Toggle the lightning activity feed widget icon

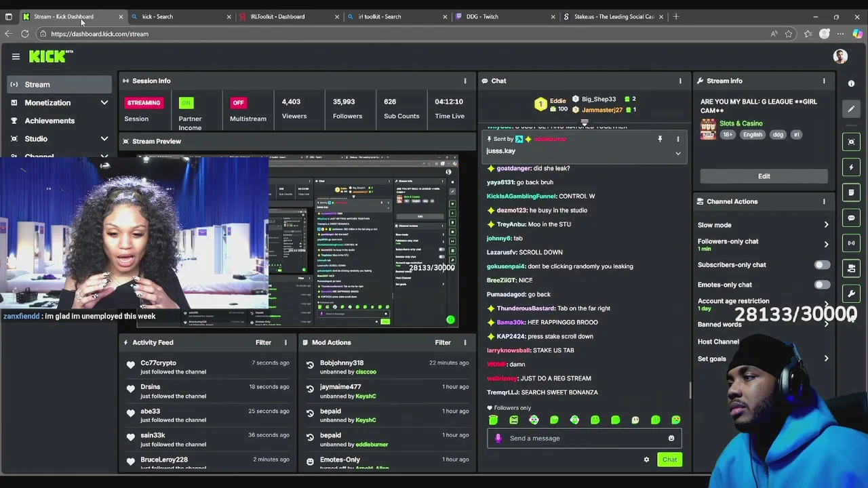point(851,167)
